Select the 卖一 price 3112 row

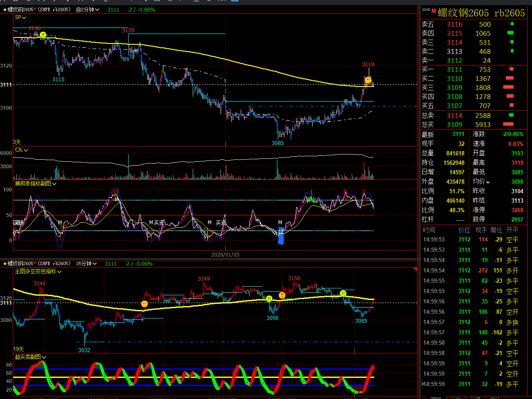[x=455, y=60]
